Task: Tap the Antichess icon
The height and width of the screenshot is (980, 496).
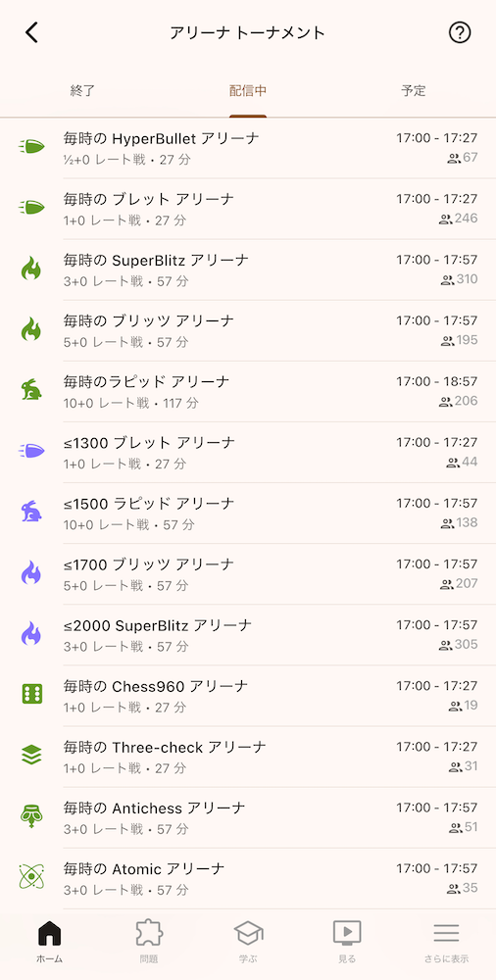Action: click(x=31, y=817)
